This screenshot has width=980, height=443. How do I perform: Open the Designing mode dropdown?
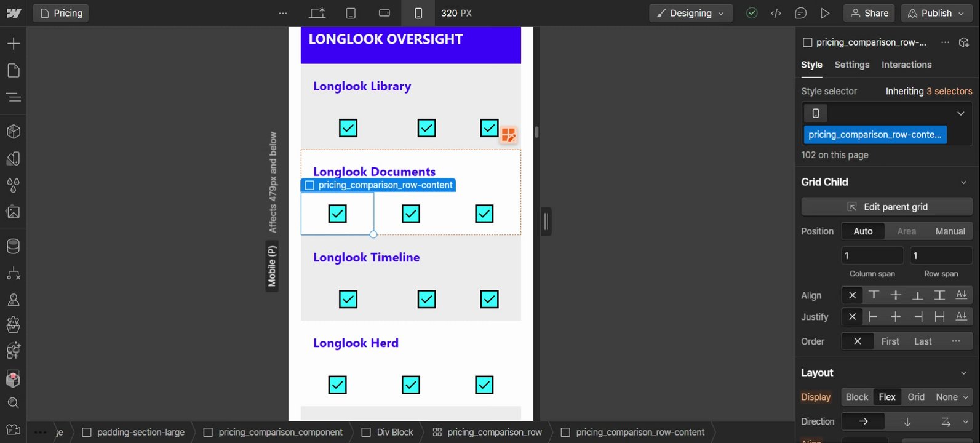coord(691,13)
